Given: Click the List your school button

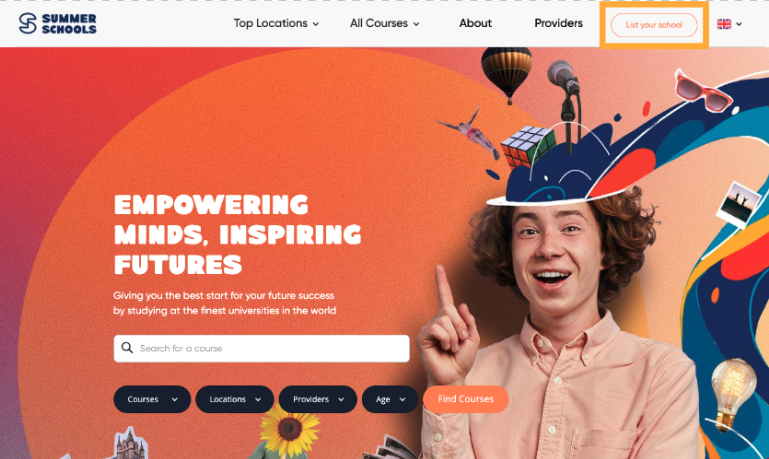Looking at the screenshot, I should [x=654, y=25].
